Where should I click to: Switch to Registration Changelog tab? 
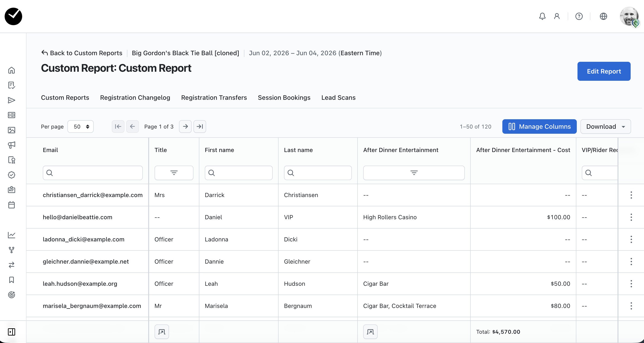[135, 98]
